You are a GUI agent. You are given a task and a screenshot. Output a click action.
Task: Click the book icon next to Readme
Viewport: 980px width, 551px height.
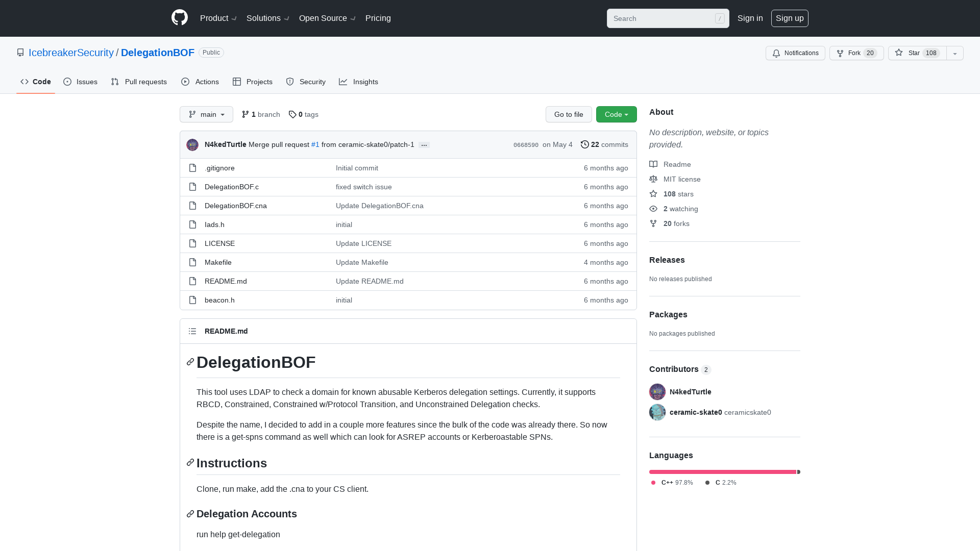click(x=653, y=164)
